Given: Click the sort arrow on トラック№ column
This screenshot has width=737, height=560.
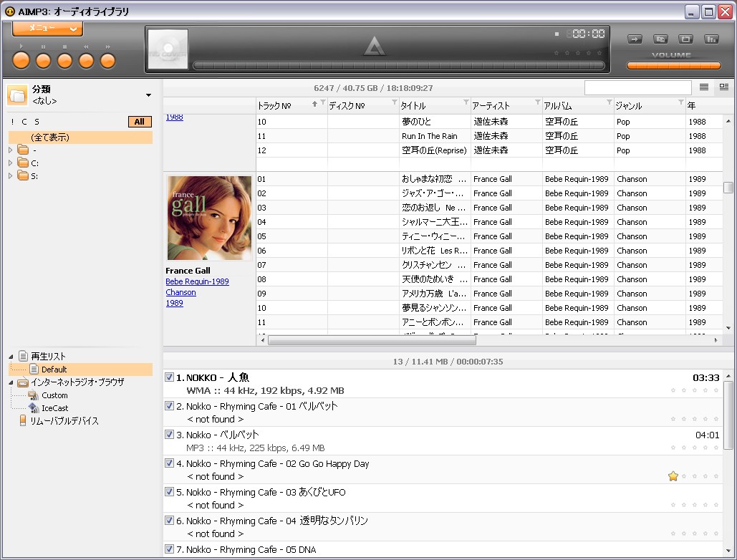Looking at the screenshot, I should [314, 104].
